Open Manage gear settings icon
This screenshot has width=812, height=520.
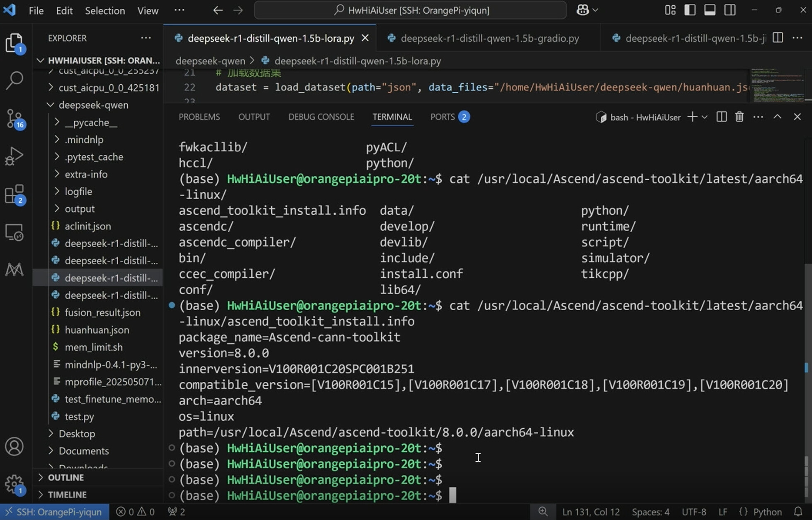(x=15, y=484)
